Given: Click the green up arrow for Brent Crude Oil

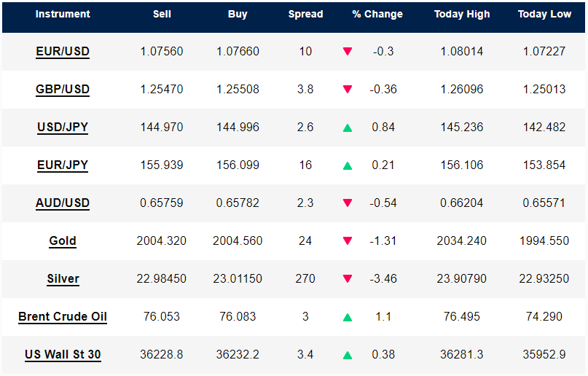Looking at the screenshot, I should click(x=348, y=317).
